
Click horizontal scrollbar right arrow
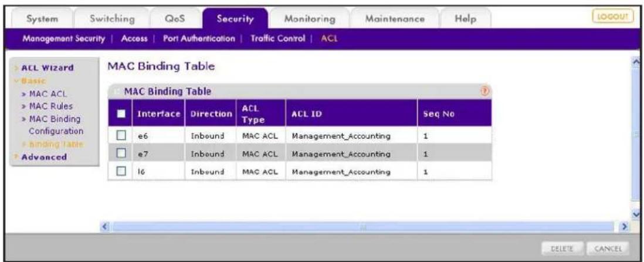[x=624, y=226]
